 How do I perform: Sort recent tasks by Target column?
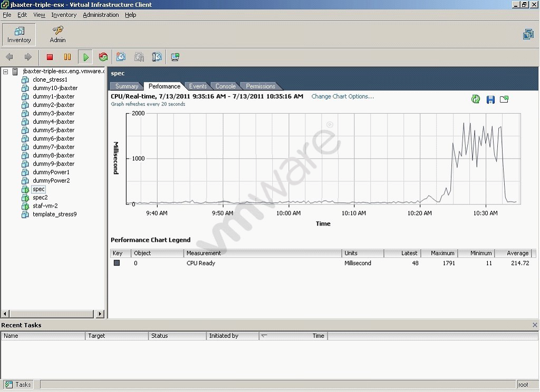tap(117, 336)
